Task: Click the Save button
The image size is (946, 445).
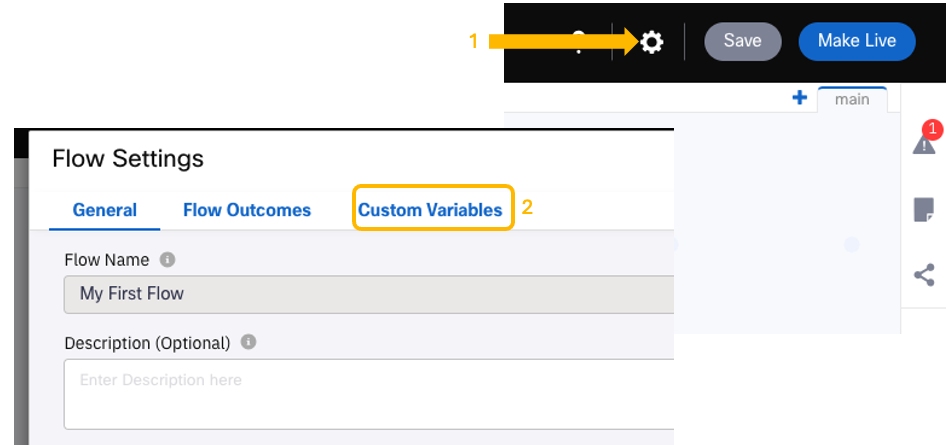Action: point(743,41)
